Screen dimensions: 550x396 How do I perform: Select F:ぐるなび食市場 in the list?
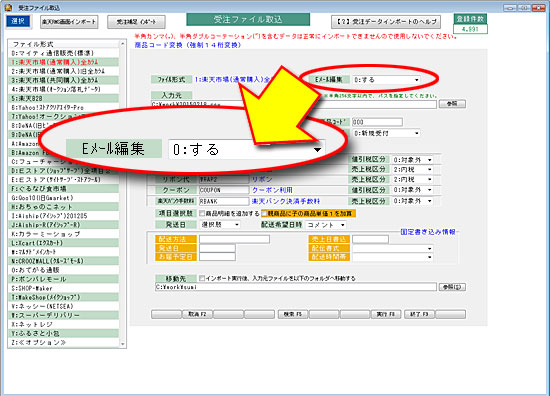click(x=63, y=189)
